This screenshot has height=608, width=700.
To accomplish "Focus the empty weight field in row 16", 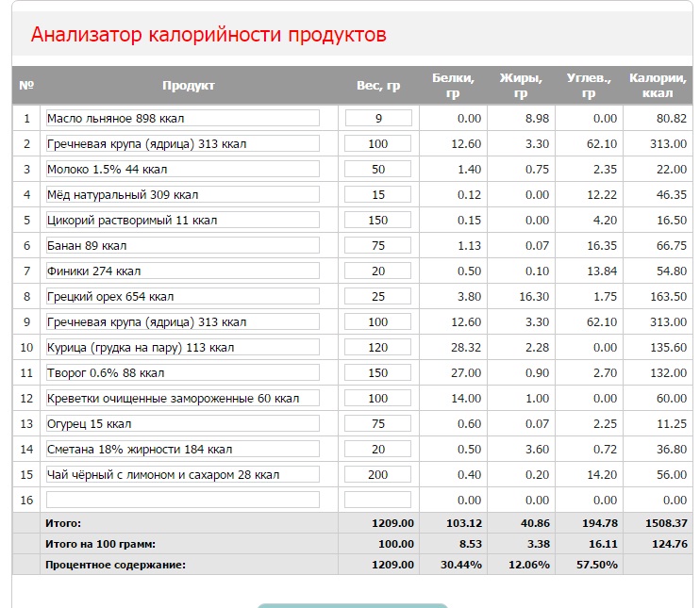I will point(378,500).
